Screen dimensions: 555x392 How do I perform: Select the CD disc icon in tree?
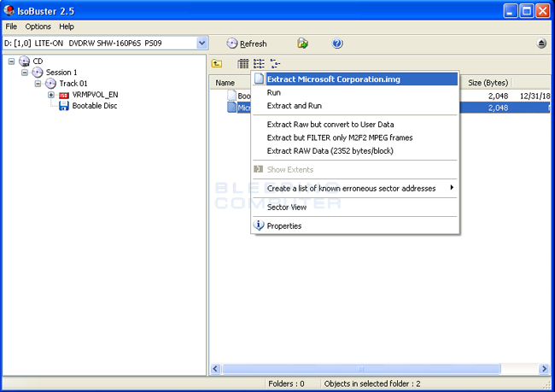[x=24, y=61]
